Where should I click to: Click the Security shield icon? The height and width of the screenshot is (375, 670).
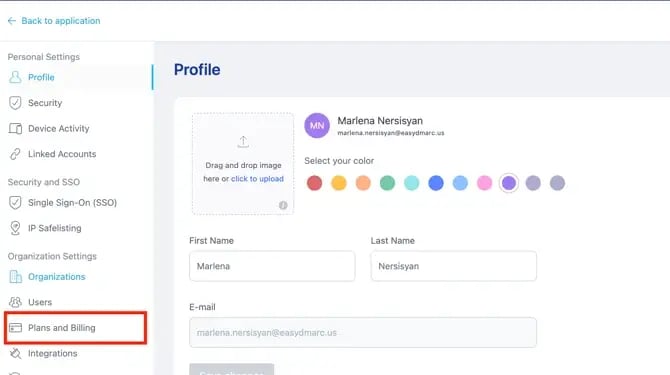click(x=15, y=103)
